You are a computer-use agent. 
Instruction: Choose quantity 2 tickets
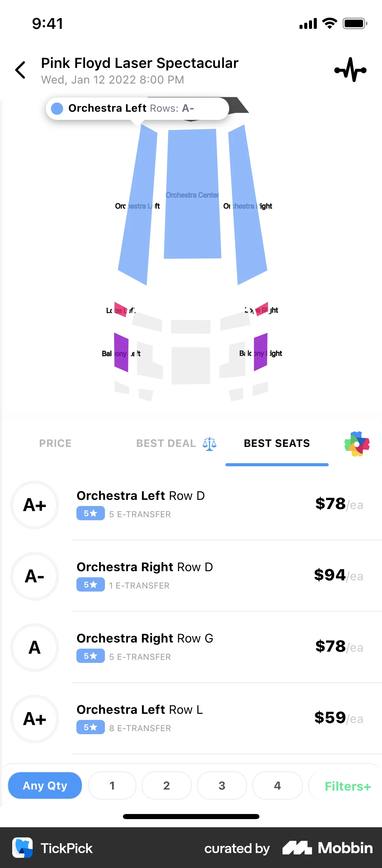pos(166,785)
